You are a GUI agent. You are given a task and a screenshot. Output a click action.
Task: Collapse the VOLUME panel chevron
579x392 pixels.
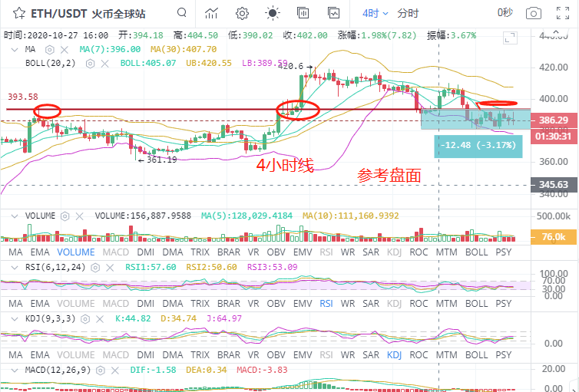(x=15, y=216)
